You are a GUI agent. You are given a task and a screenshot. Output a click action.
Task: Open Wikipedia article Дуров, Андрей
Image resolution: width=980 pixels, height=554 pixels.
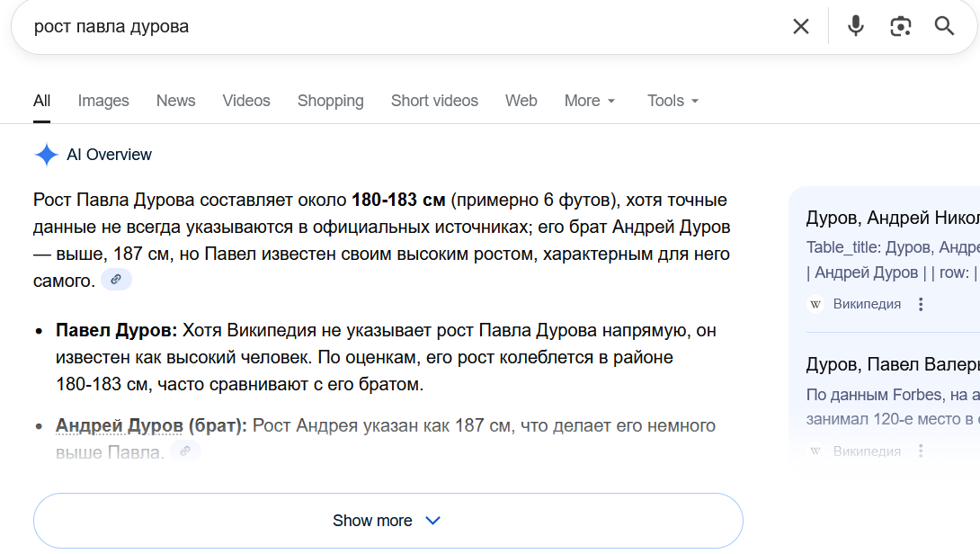pos(892,219)
